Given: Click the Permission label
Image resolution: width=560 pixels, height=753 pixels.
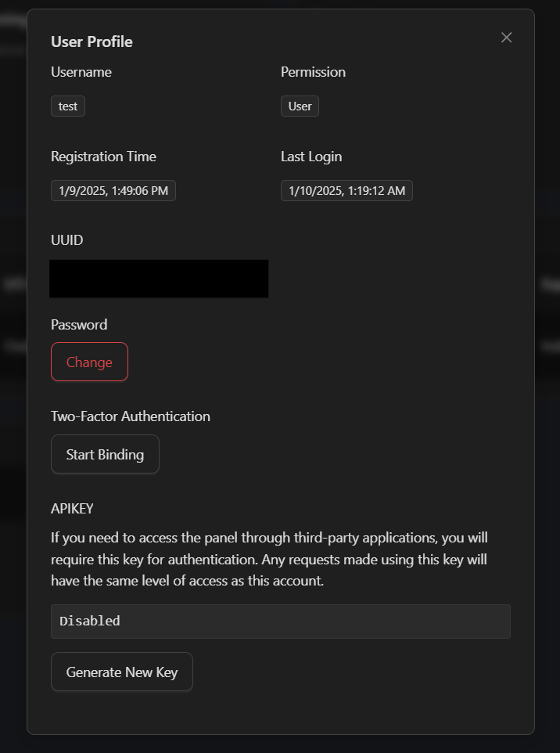Looking at the screenshot, I should 313,72.
